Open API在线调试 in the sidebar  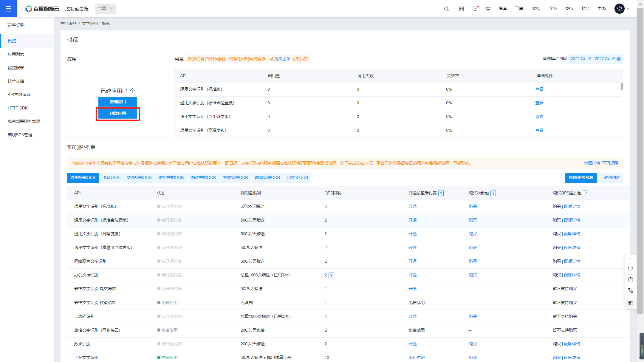click(x=27, y=95)
